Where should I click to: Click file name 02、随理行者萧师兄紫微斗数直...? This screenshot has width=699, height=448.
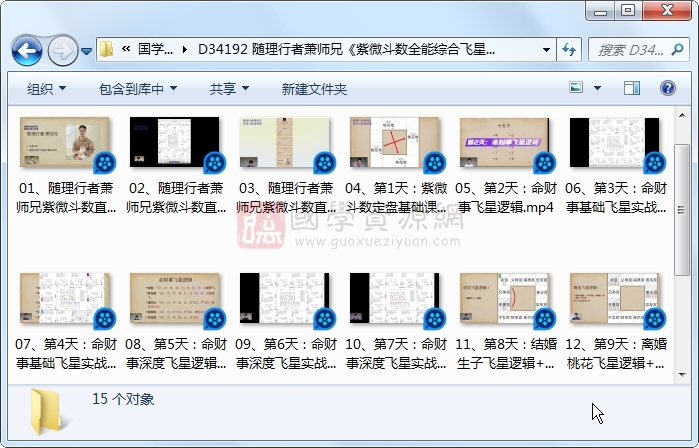[176, 197]
